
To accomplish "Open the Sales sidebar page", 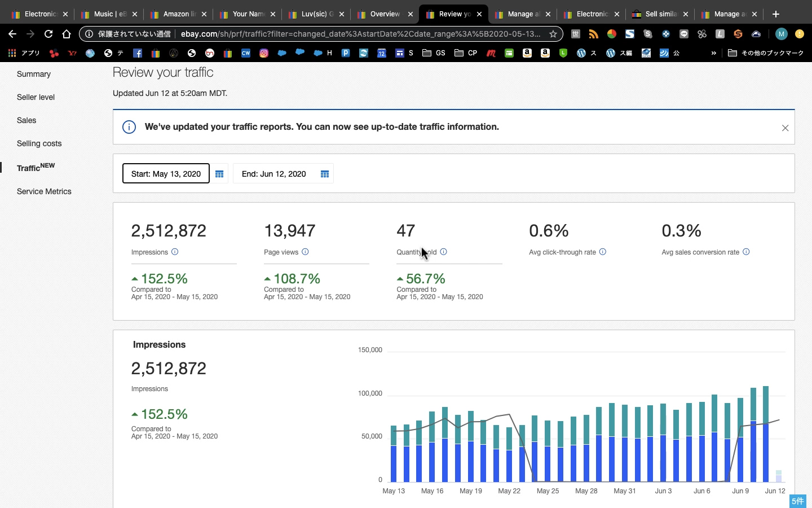I will 27,120.
